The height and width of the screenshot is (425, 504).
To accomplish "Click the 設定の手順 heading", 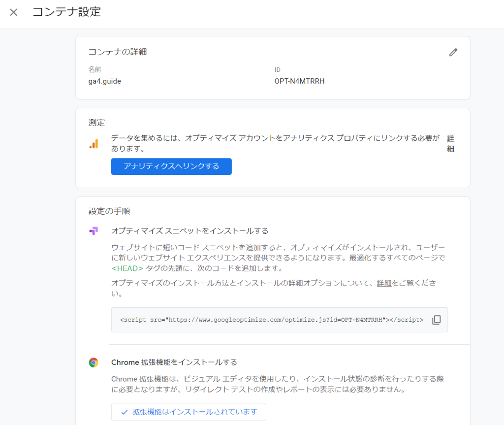I will (109, 211).
